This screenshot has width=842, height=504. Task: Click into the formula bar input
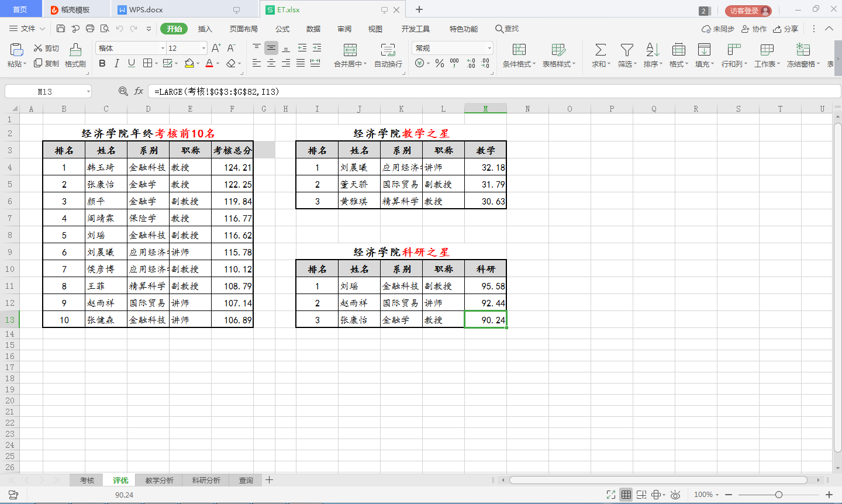[494, 91]
